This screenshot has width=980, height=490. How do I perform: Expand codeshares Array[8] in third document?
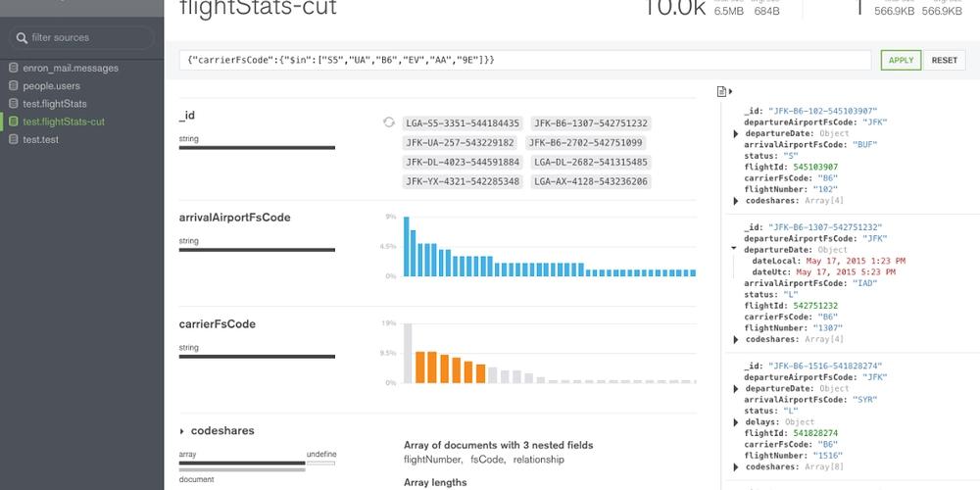tap(736, 466)
